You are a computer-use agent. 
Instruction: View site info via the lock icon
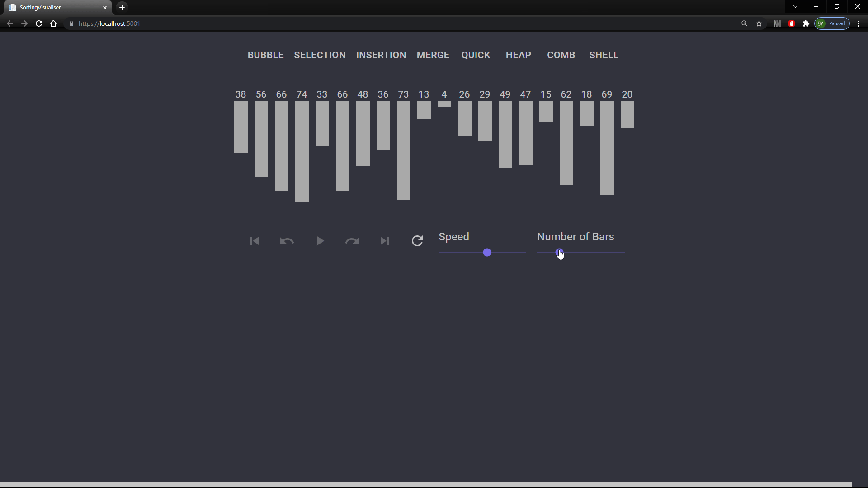click(x=71, y=23)
